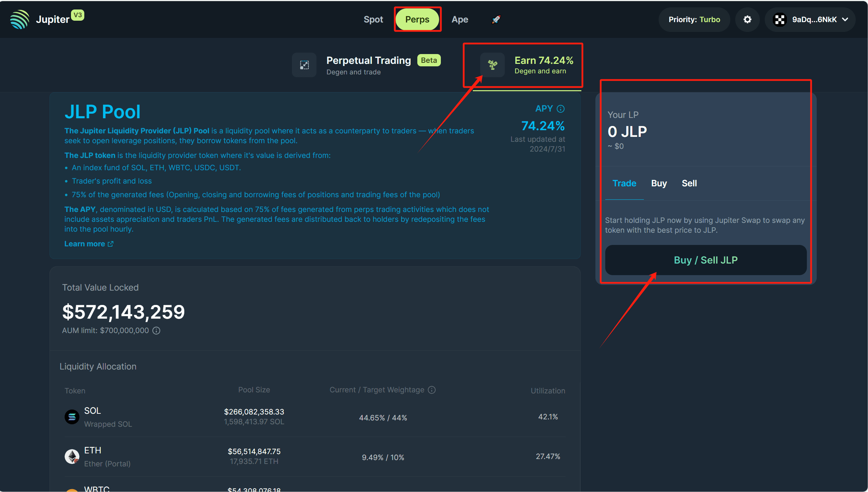Viewport: 868px width, 492px height.
Task: Click the Jupiter logo icon
Action: [20, 19]
